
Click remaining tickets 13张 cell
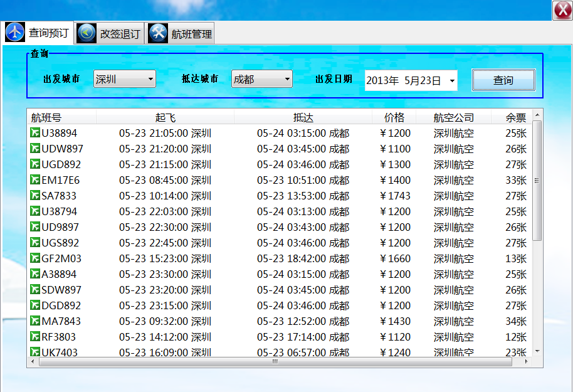pyautogui.click(x=516, y=258)
